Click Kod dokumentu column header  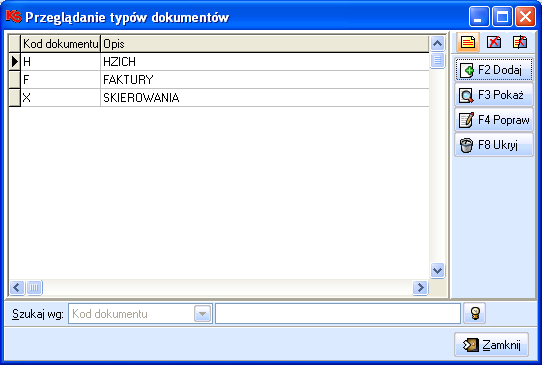[x=60, y=44]
